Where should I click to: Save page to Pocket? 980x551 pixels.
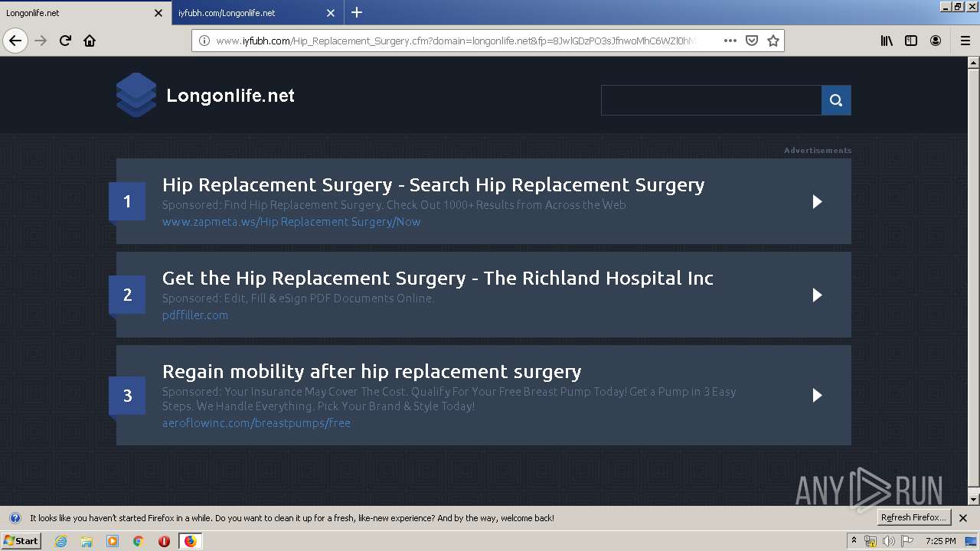[752, 41]
